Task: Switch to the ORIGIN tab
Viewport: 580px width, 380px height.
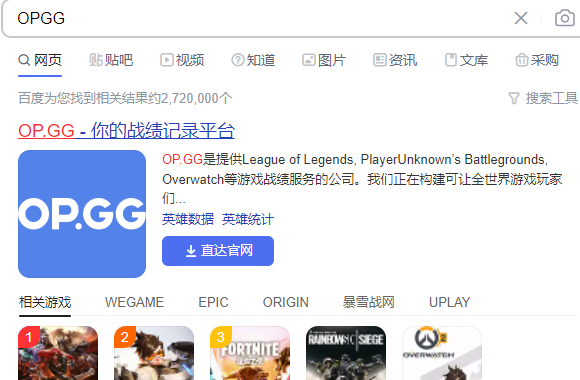Action: [x=286, y=302]
